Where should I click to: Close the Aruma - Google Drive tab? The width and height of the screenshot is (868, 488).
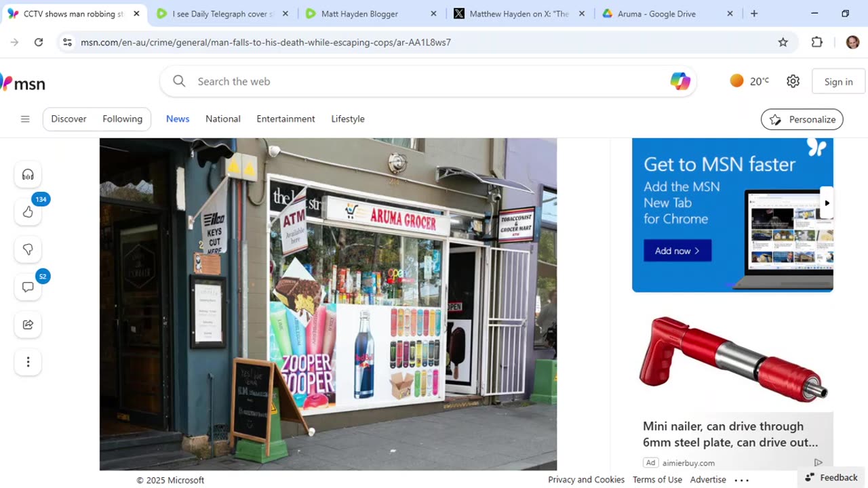click(730, 14)
